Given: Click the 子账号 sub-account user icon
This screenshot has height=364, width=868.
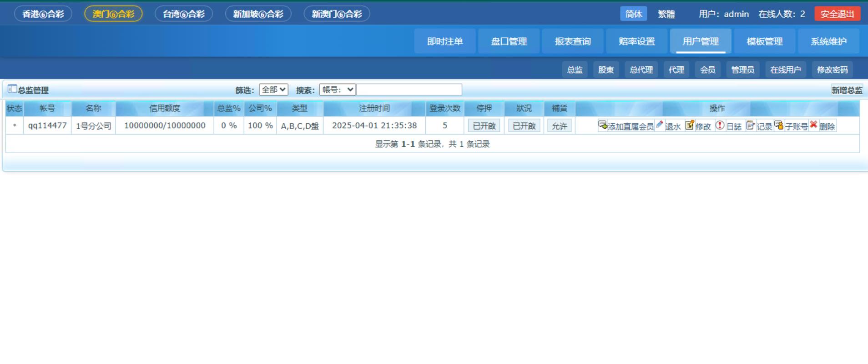Looking at the screenshot, I should click(779, 125).
